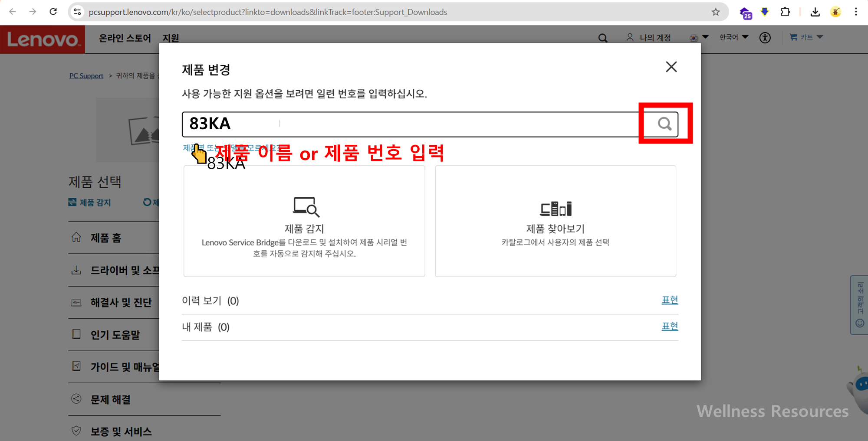Open the 제품 찾아보기 card
Image resolution: width=868 pixels, height=441 pixels.
[x=556, y=221]
